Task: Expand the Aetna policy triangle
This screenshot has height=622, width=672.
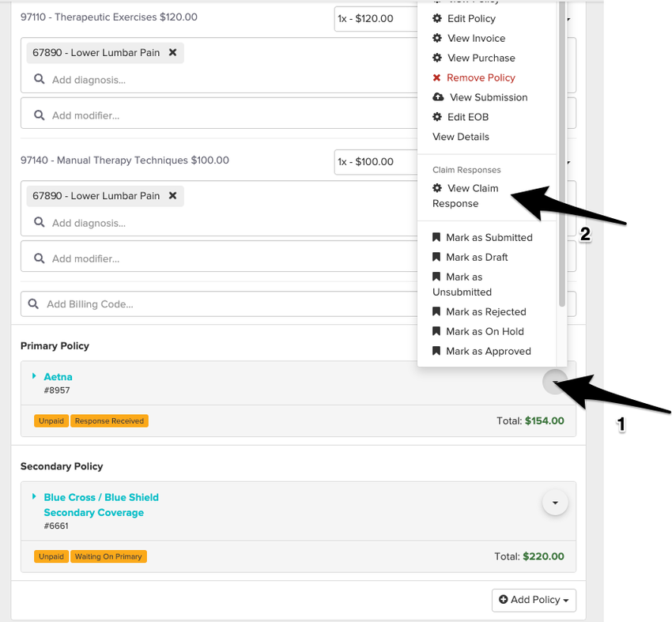Action: [34, 376]
